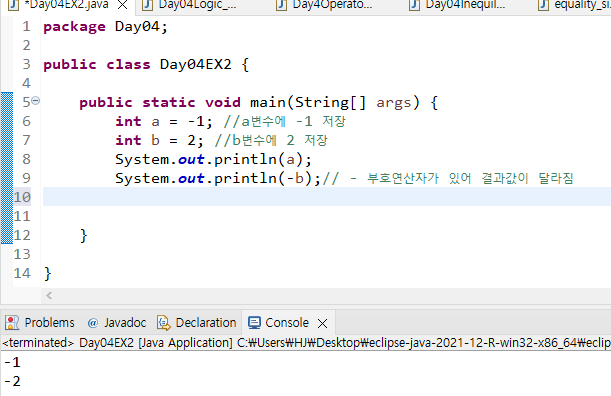Click the Java file icon of Day04Inequil tab

(414, 5)
